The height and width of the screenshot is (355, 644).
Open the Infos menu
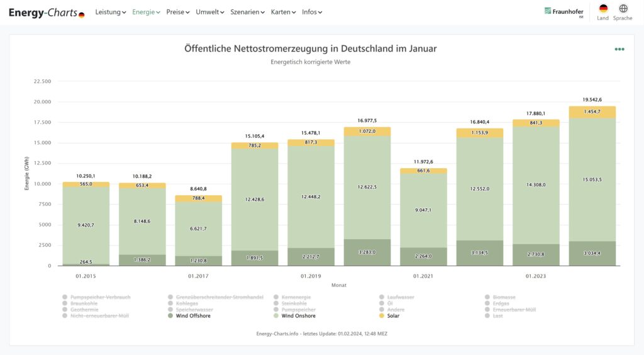click(312, 12)
